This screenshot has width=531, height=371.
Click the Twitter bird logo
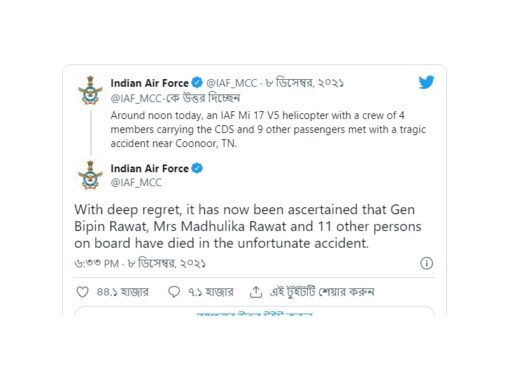click(426, 82)
